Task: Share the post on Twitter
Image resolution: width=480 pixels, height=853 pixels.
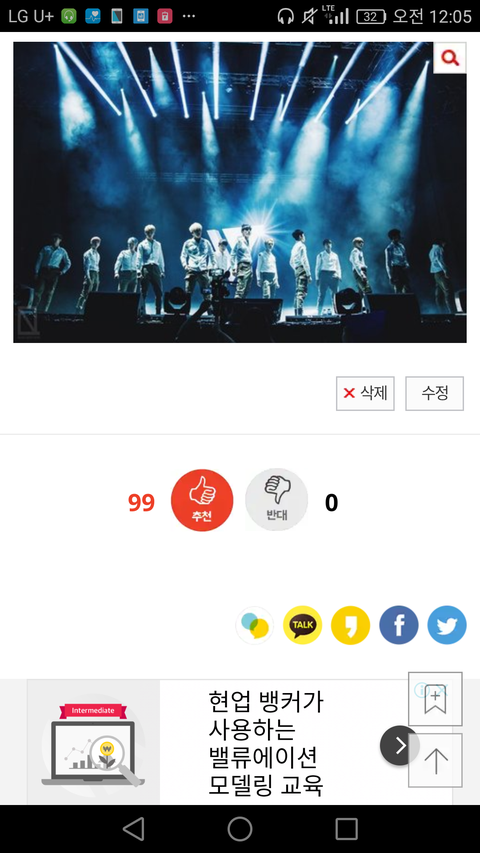Action: click(447, 626)
